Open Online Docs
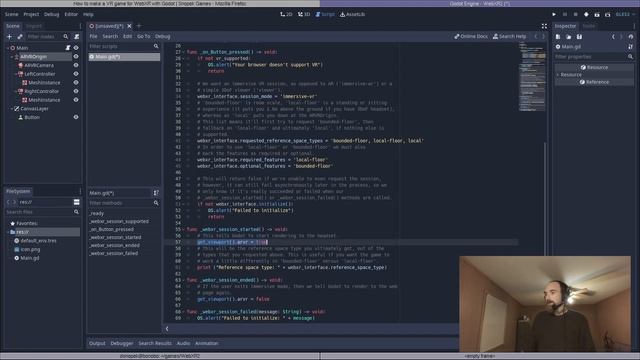Viewport: 640px width, 360px height. [x=471, y=36]
